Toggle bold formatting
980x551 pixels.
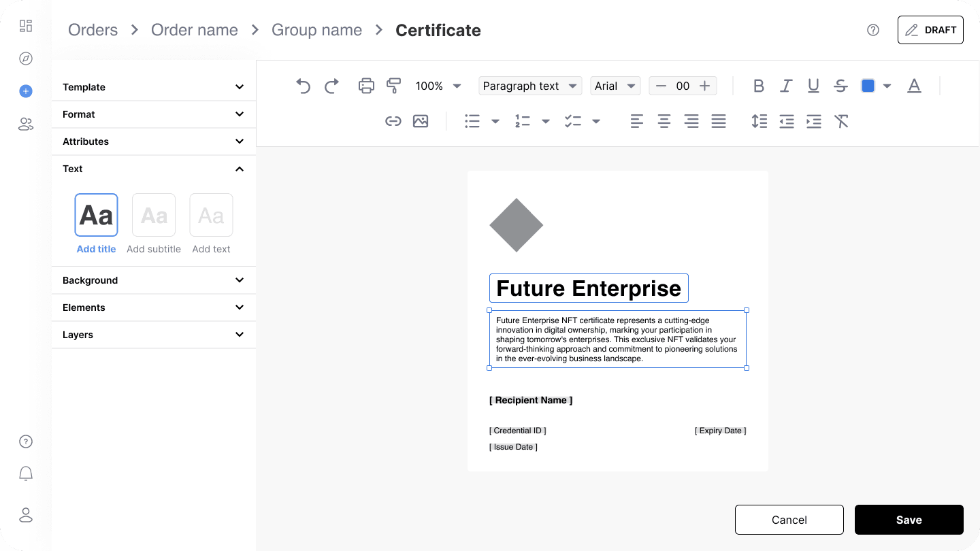(759, 86)
